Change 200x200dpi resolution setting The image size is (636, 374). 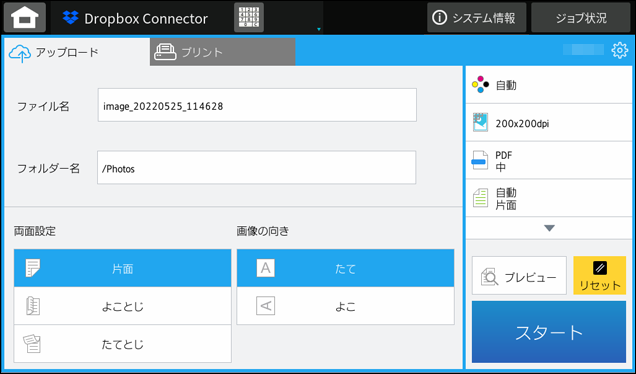coord(549,123)
